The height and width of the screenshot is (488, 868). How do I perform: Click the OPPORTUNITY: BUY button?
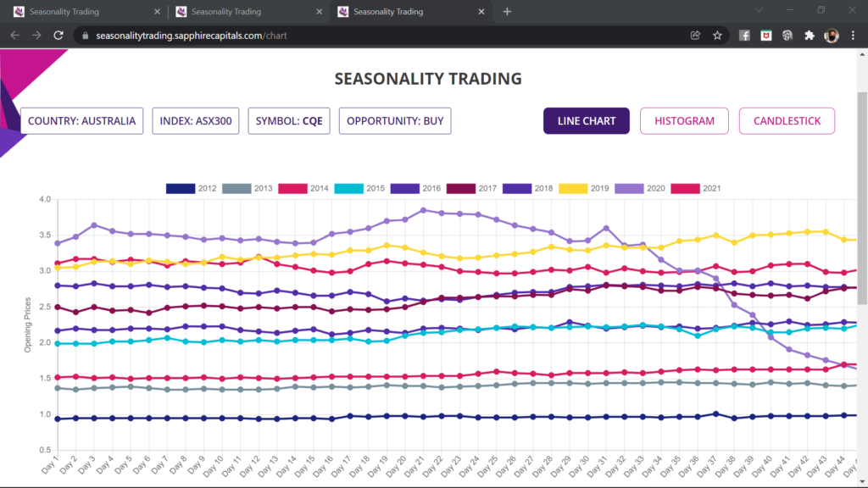point(395,121)
